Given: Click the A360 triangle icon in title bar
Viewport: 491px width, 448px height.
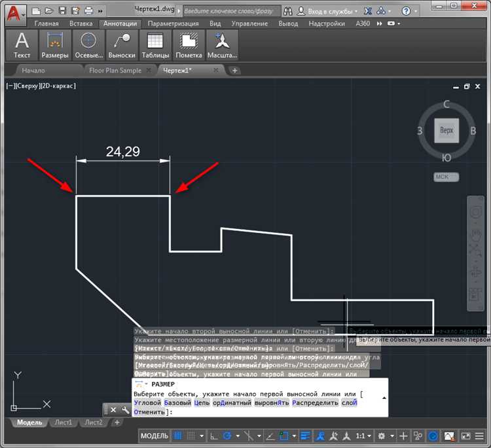Looking at the screenshot, I should pos(381,11).
